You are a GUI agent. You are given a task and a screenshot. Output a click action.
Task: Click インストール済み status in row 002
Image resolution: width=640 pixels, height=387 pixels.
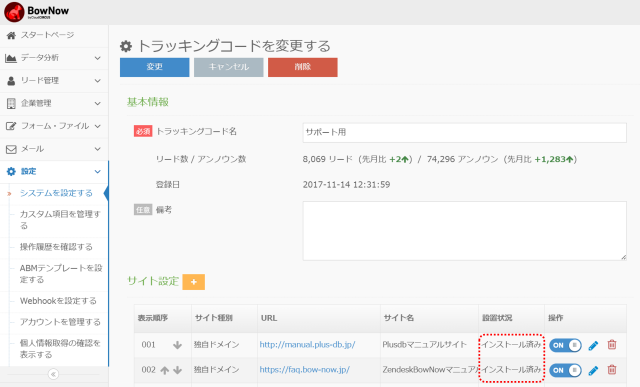coord(511,370)
